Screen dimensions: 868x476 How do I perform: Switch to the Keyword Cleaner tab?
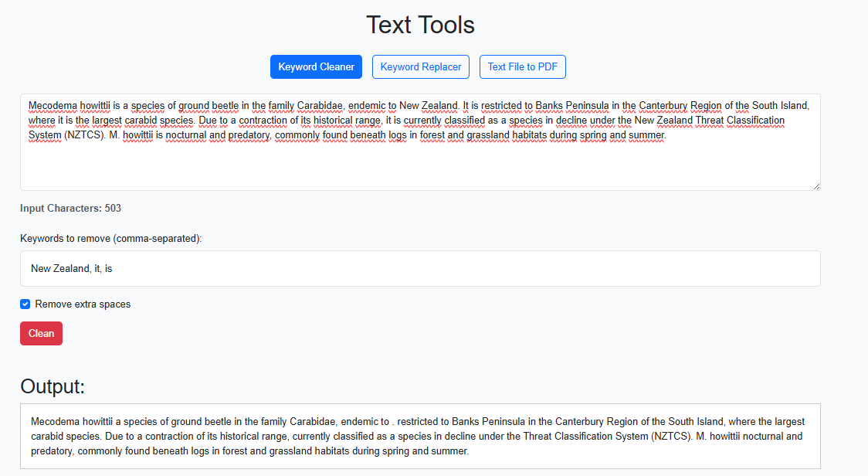316,67
